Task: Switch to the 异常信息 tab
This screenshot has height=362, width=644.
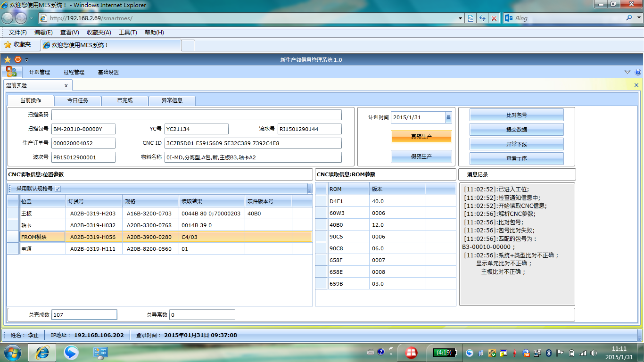Action: pos(172,100)
